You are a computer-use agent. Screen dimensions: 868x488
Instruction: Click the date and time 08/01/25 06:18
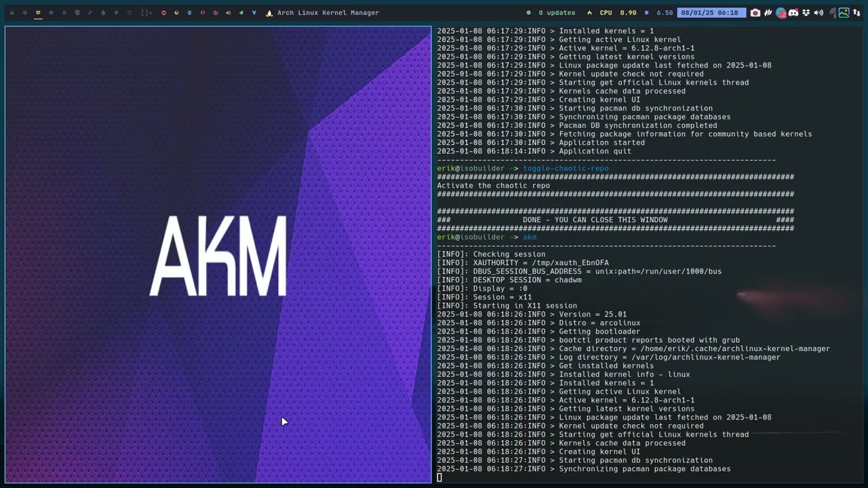click(x=710, y=13)
